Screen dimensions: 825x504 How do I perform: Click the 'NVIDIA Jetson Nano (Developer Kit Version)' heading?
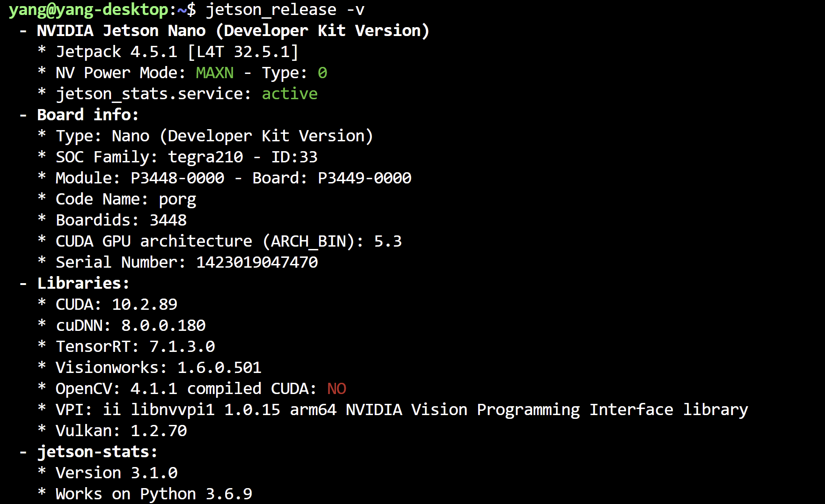[x=233, y=31]
